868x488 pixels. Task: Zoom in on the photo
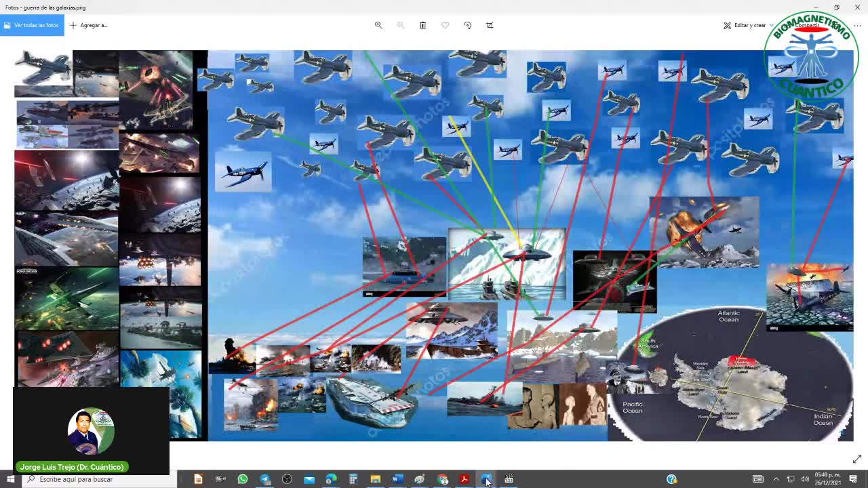[378, 25]
